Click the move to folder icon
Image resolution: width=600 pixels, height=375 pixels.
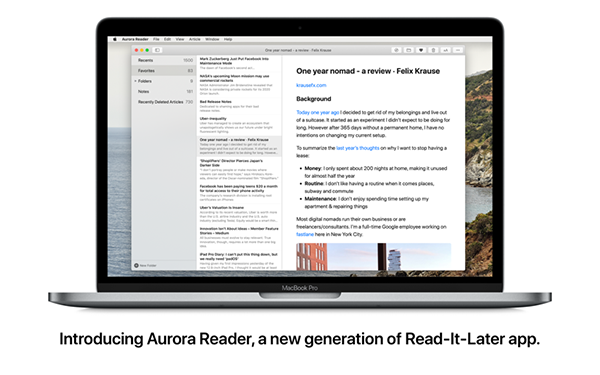click(409, 50)
